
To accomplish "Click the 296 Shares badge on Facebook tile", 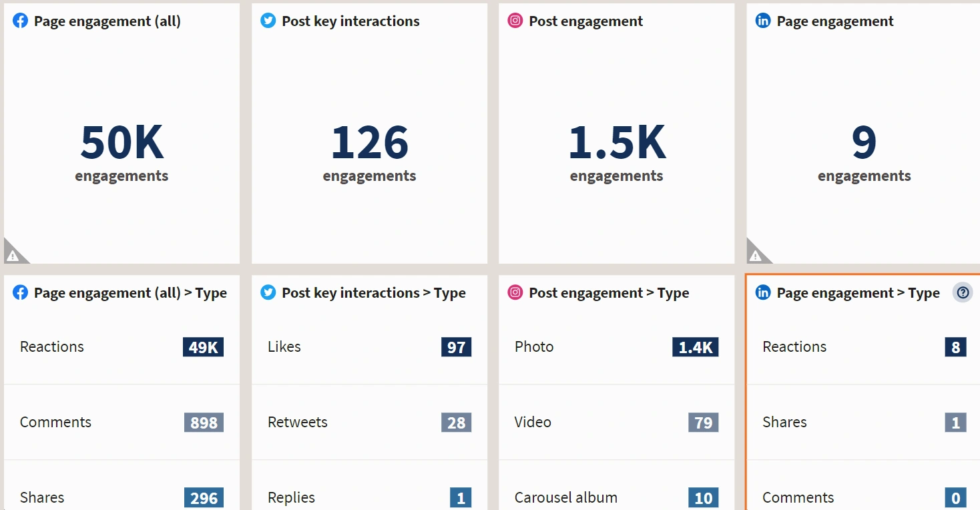I will (204, 498).
